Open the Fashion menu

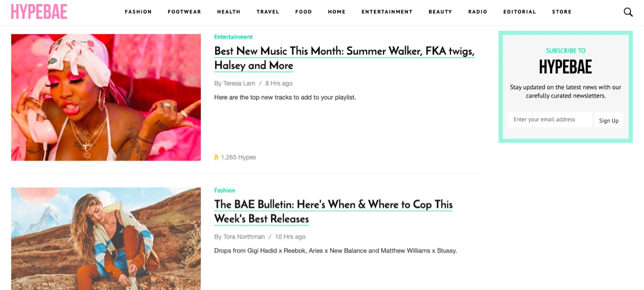pos(138,12)
